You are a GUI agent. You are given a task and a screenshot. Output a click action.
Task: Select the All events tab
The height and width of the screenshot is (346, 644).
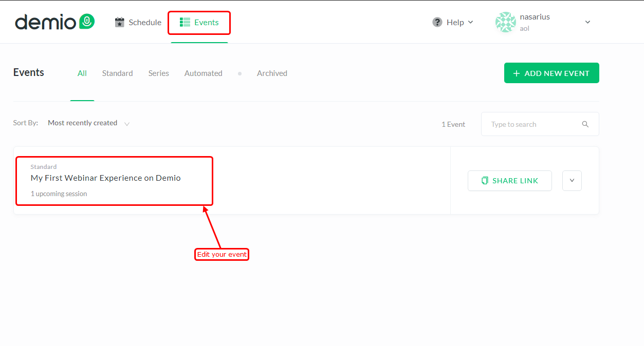point(82,73)
